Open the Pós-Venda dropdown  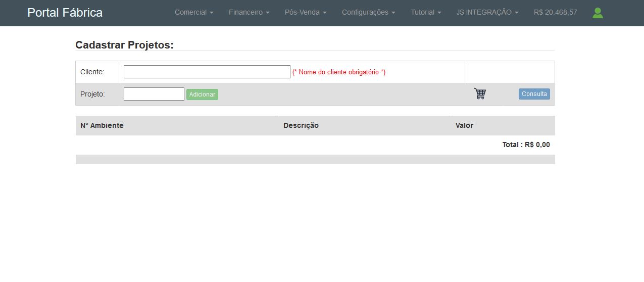[x=306, y=12]
